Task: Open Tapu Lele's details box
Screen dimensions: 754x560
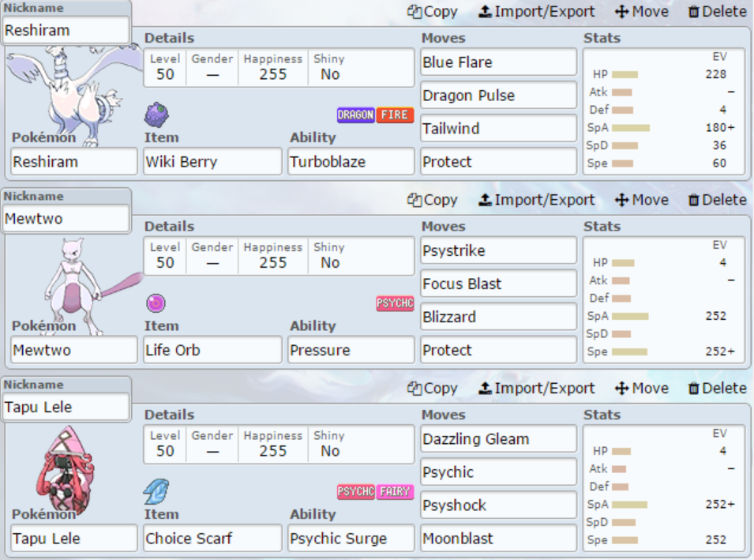Action: (279, 444)
